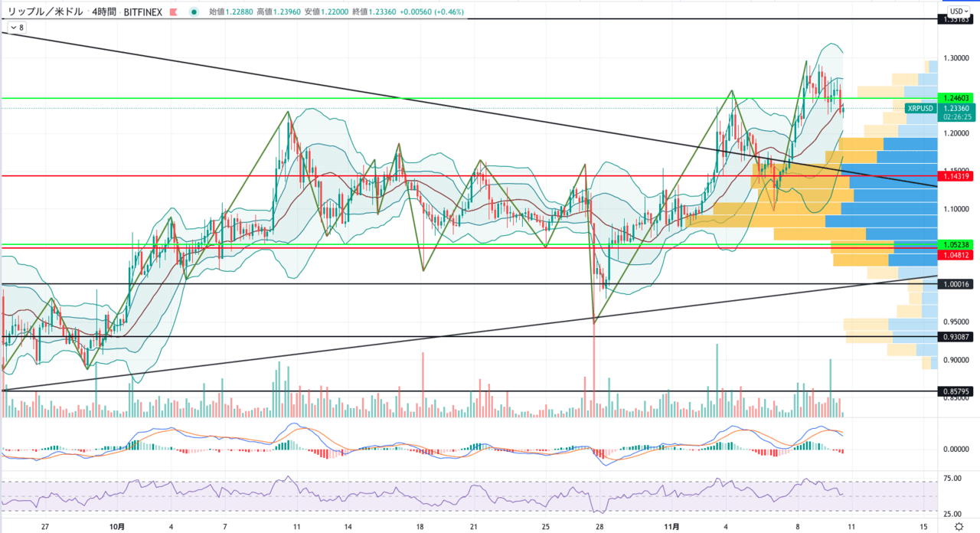This screenshot has width=980, height=533.
Task: Expand the collapsed indicator legend showing 8
Action: 15,28
